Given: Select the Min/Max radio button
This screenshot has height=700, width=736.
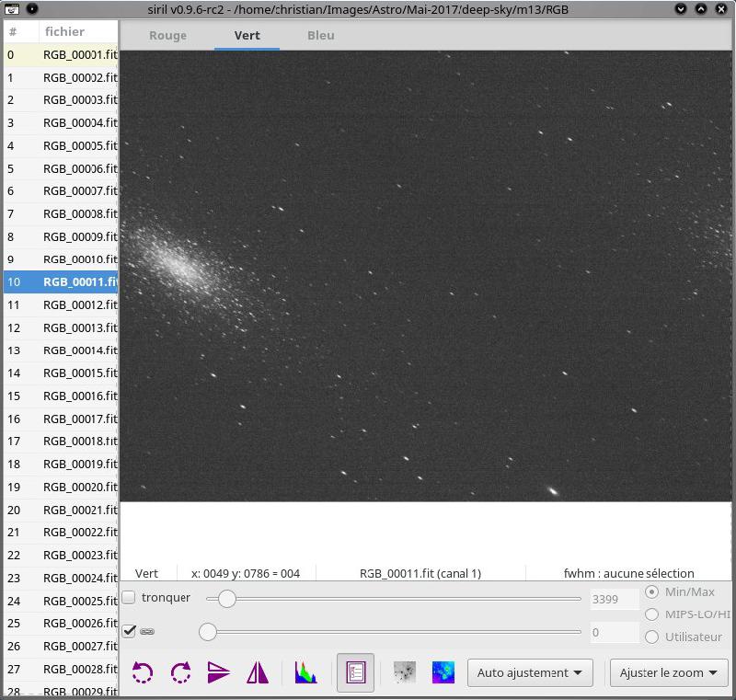Looking at the screenshot, I should tap(651, 592).
